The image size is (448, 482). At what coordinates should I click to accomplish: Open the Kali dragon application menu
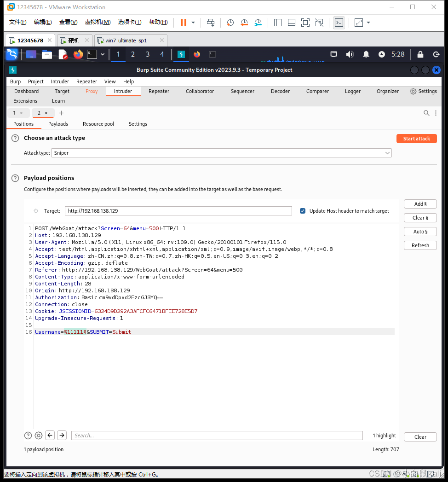(12, 54)
